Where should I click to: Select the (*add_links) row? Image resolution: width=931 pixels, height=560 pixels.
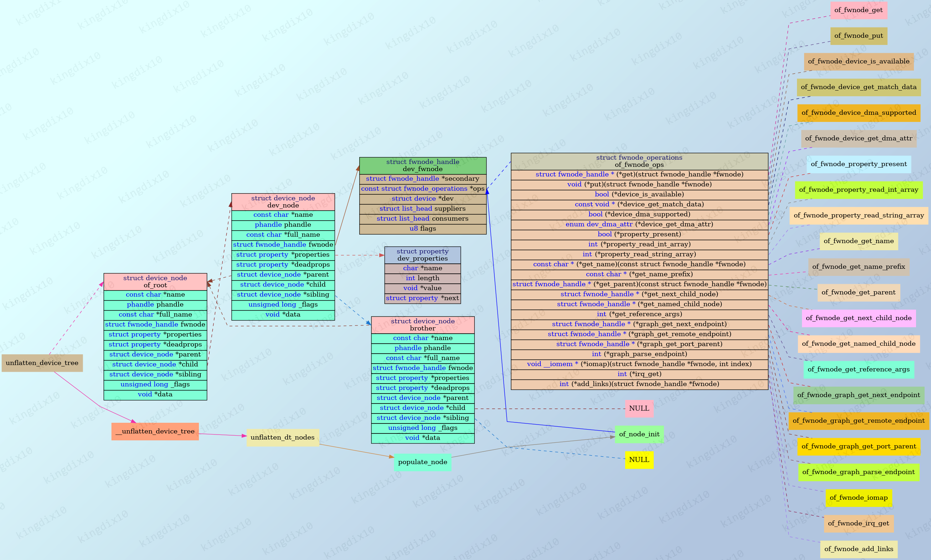pyautogui.click(x=639, y=385)
